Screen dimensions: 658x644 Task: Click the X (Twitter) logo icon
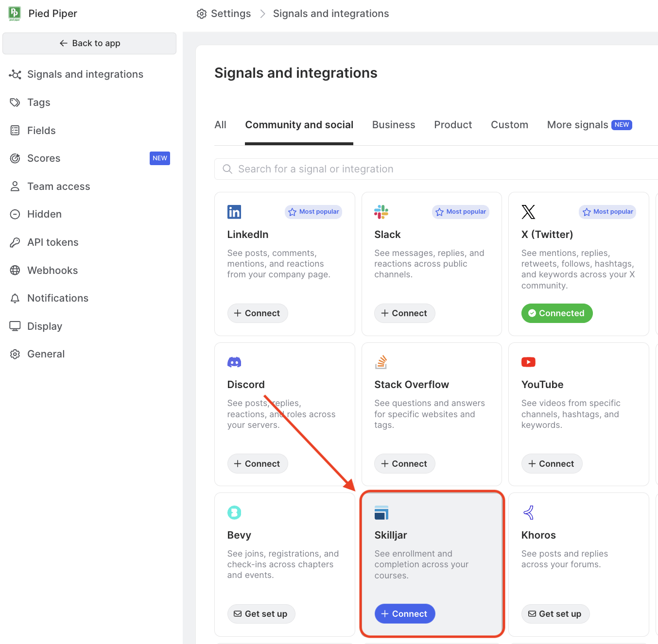click(528, 212)
